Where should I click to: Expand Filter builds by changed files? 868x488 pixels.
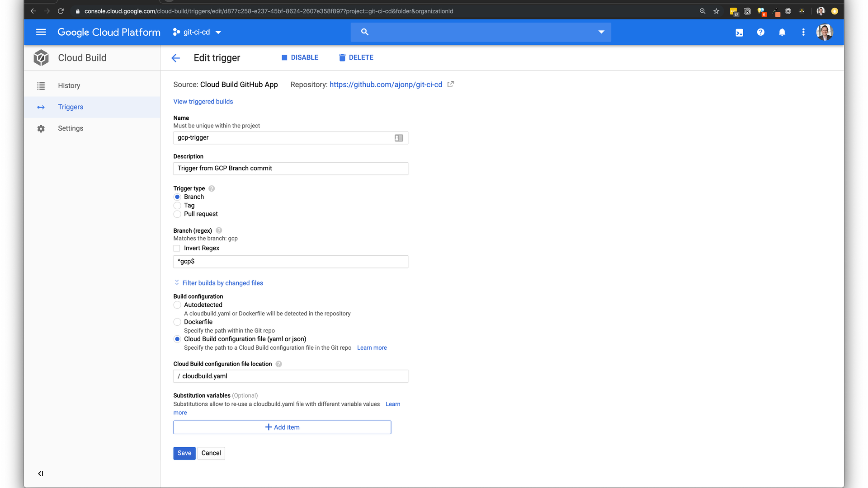coord(222,283)
